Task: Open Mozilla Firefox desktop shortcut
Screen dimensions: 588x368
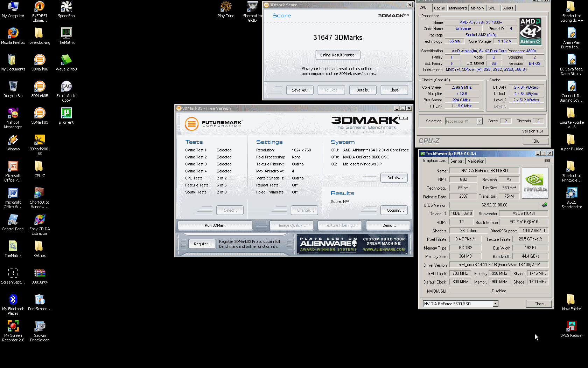Action: click(13, 36)
